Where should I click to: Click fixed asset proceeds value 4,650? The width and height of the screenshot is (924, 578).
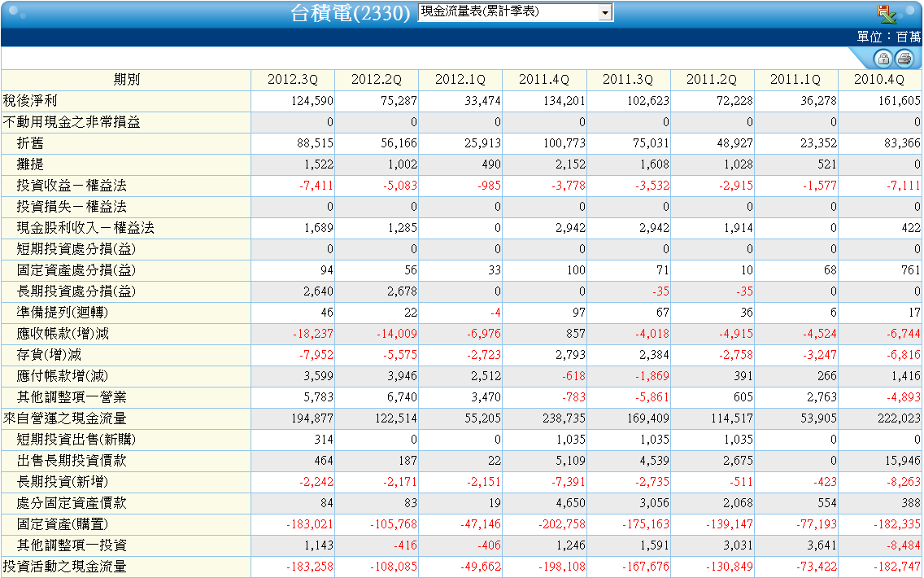pos(570,504)
